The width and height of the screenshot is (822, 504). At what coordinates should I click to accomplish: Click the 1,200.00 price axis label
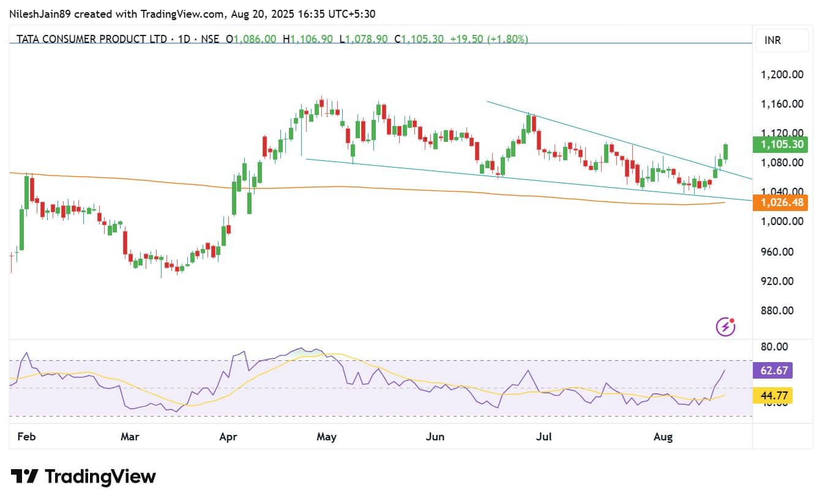[782, 75]
